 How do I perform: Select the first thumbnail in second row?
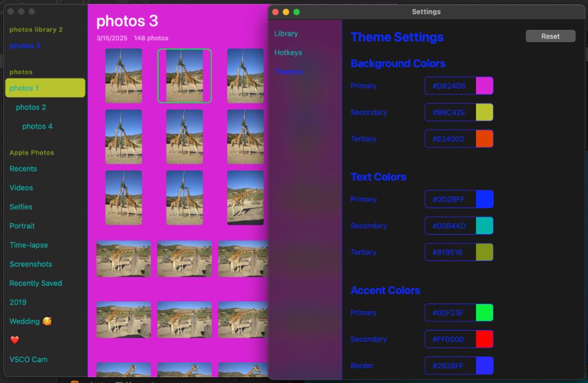tap(123, 137)
